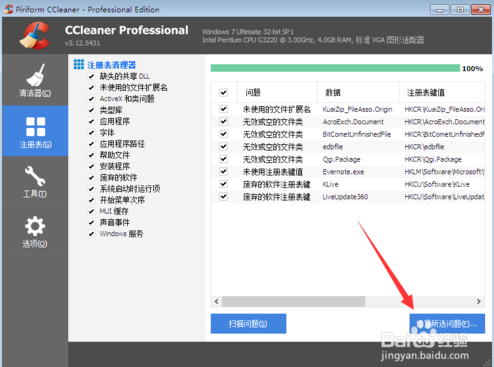Toggle the 声音事件 checkbox
494x367 pixels.
(91, 223)
